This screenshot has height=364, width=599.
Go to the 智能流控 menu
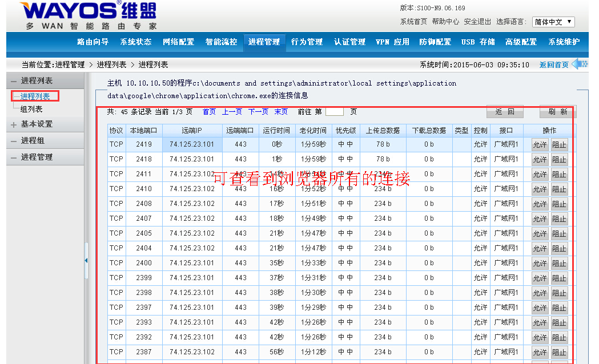click(x=221, y=42)
